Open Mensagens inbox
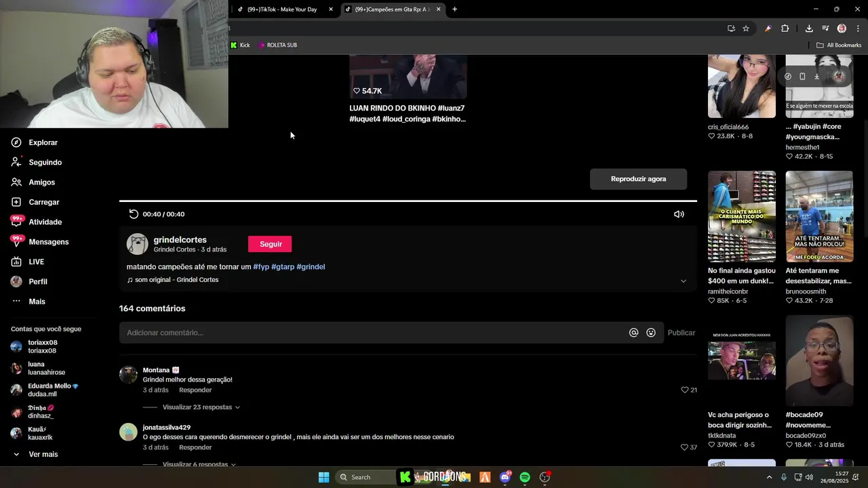This screenshot has width=868, height=488. (39, 242)
